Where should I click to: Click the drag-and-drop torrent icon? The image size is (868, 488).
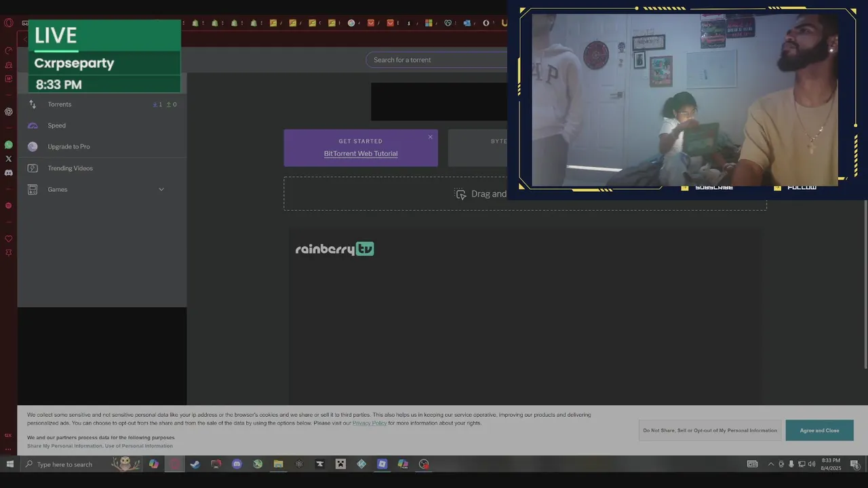coord(460,194)
